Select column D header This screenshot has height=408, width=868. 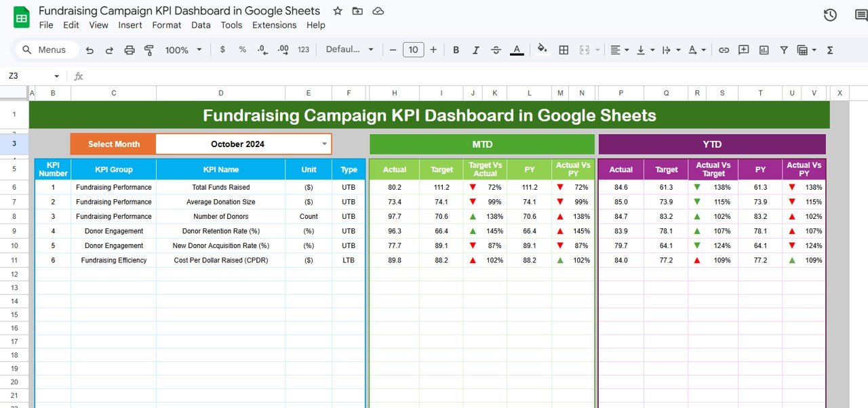[220, 93]
